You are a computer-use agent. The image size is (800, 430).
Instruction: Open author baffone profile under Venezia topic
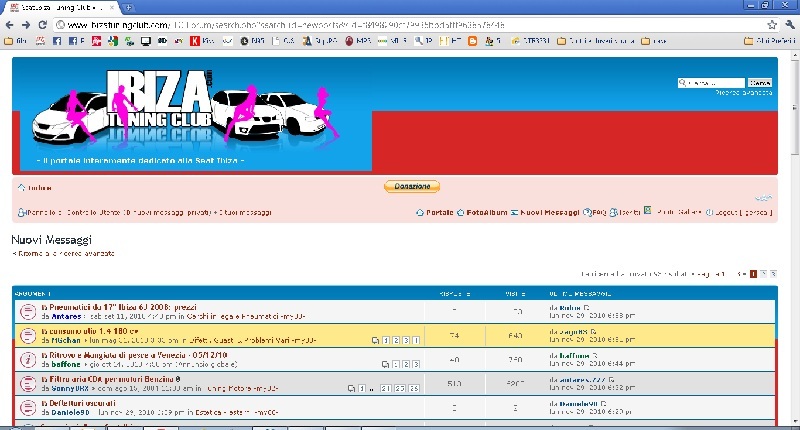click(x=66, y=364)
